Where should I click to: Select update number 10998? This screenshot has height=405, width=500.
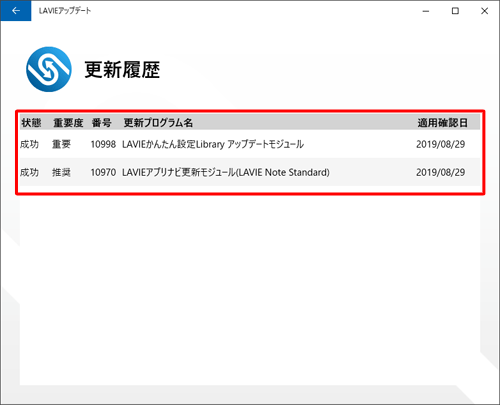click(103, 144)
